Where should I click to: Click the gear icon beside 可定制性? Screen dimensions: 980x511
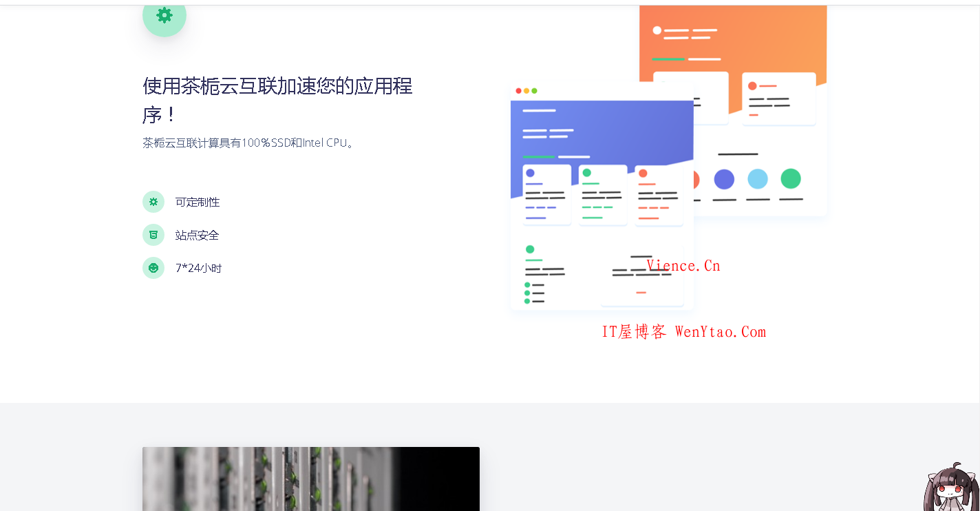click(x=153, y=202)
